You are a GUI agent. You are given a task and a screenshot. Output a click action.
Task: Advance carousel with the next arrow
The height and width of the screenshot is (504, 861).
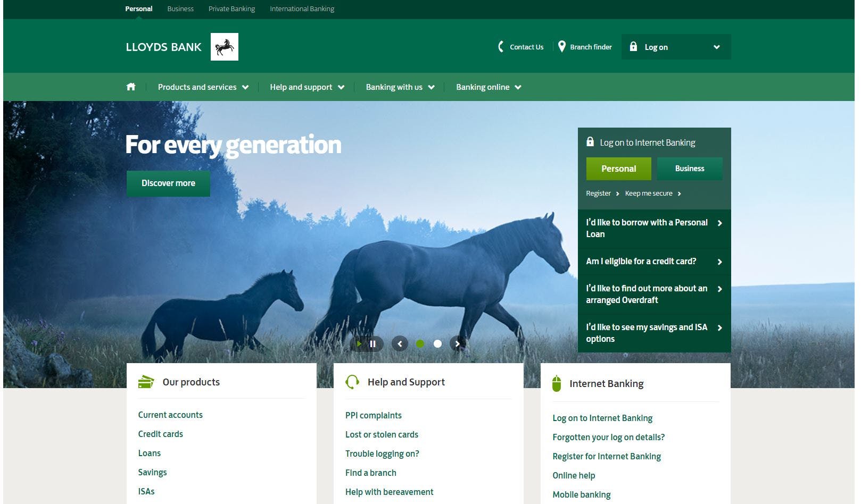click(457, 344)
